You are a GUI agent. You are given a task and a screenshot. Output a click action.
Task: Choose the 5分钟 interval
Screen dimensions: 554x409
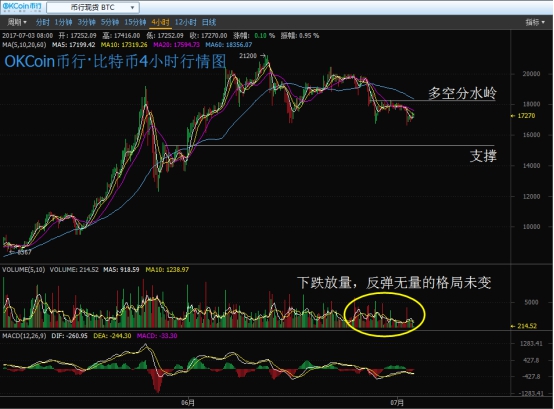tap(110, 22)
